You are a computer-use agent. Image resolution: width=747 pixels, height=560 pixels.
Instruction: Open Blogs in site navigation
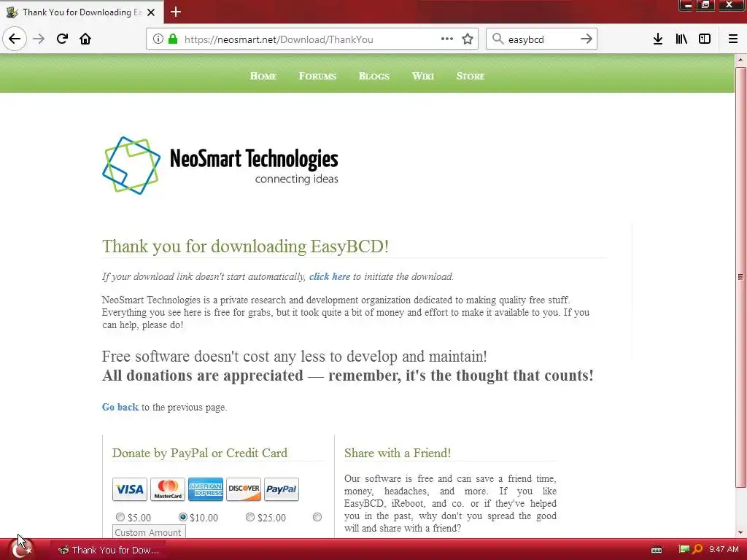374,76
